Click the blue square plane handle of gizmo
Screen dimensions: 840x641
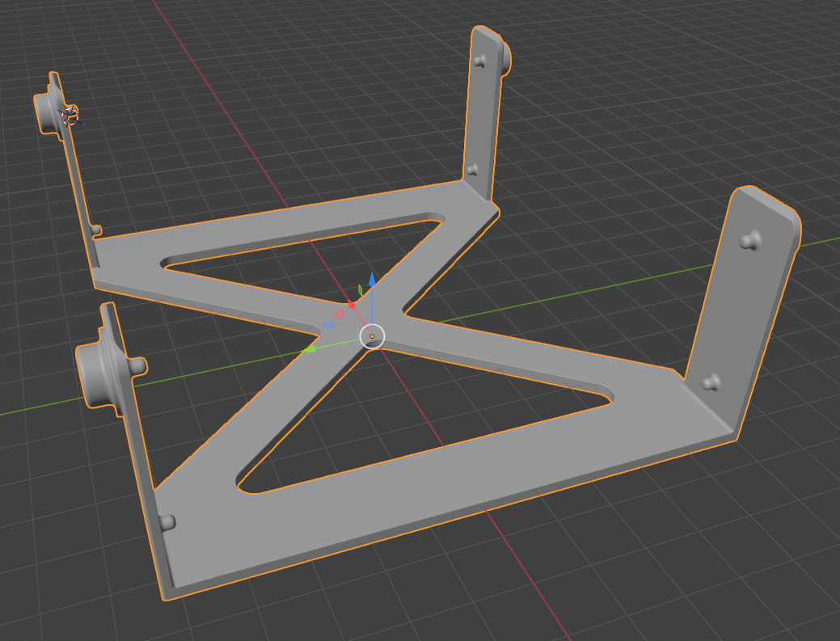[328, 325]
